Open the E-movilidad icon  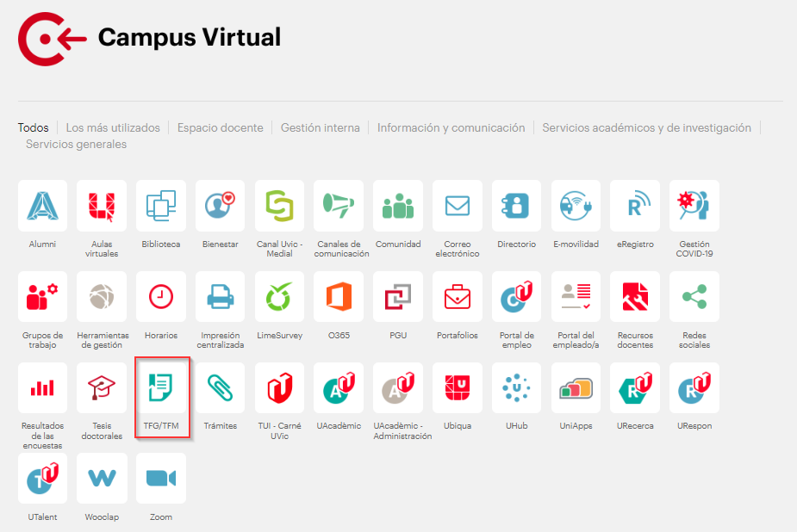576,206
